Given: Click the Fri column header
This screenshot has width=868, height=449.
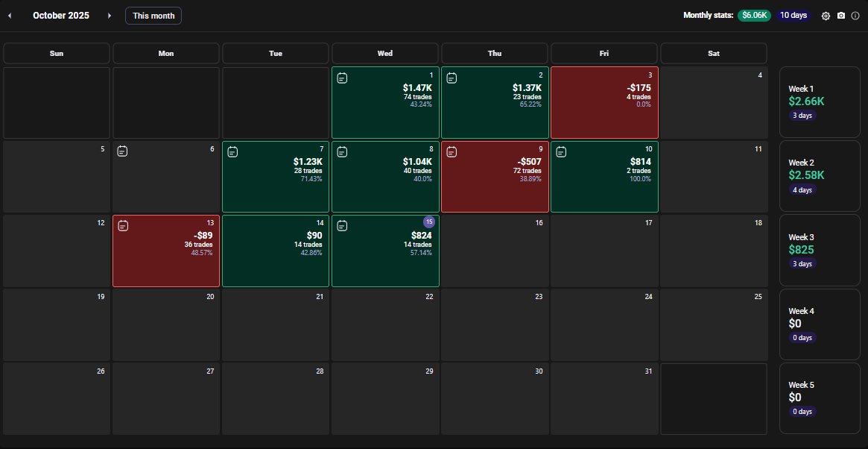Looking at the screenshot, I should (604, 53).
